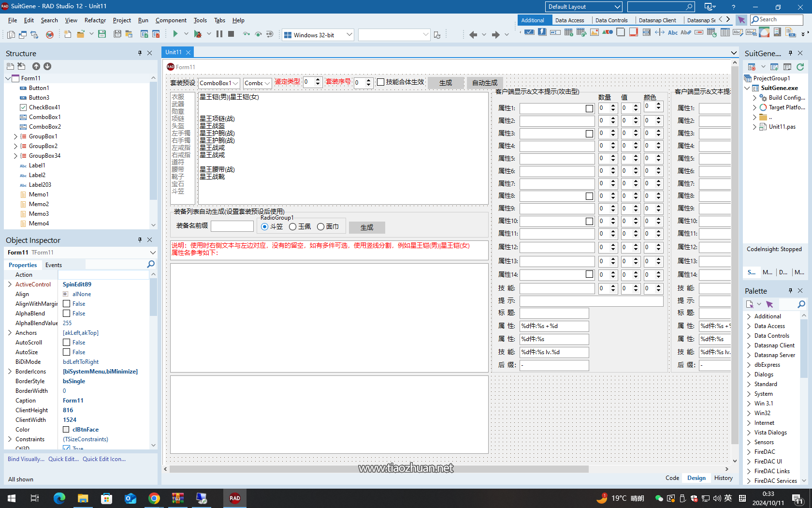Switch to the Data Access palette tab
Screen dimensions: 812x508
coord(570,20)
